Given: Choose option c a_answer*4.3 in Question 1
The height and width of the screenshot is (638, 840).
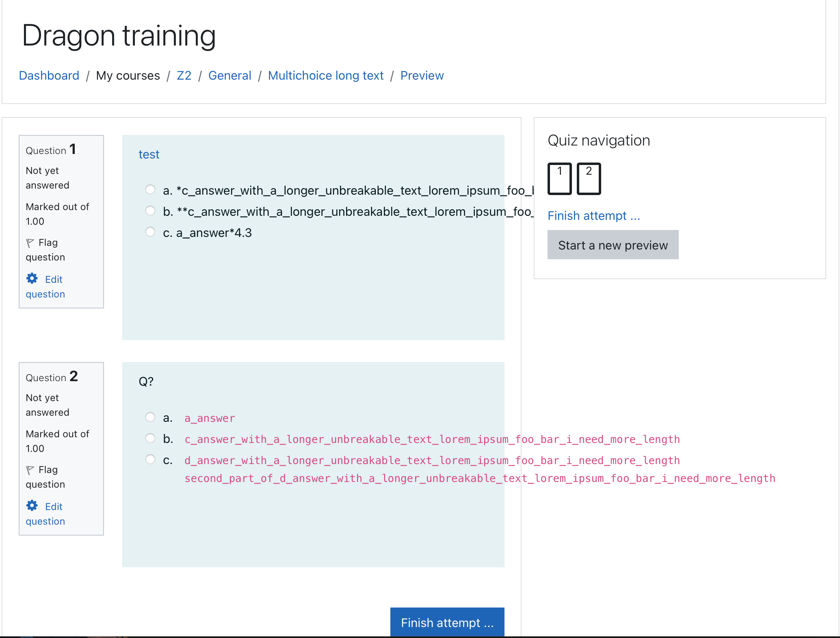Looking at the screenshot, I should 150,232.
